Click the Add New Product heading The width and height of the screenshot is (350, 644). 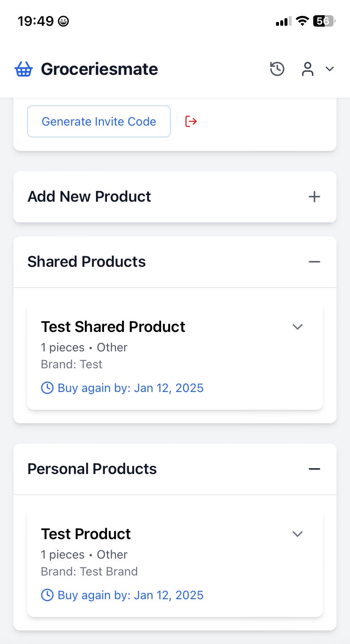89,197
